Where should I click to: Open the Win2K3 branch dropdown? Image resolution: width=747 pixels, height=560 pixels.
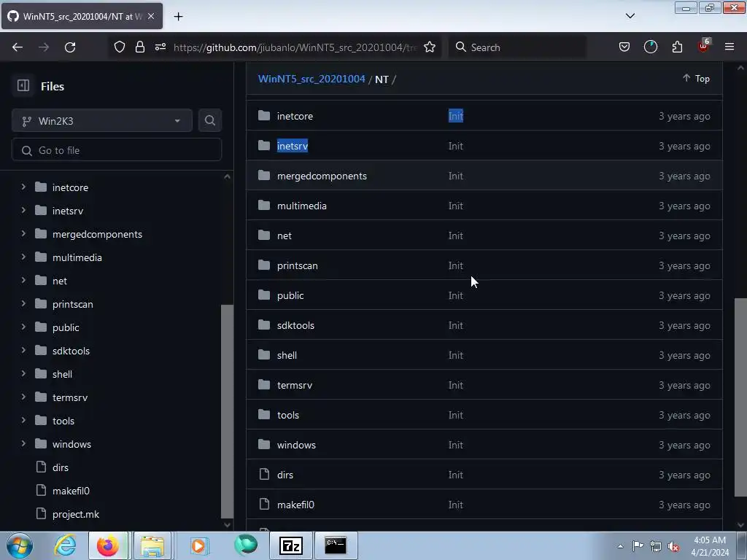click(x=102, y=121)
